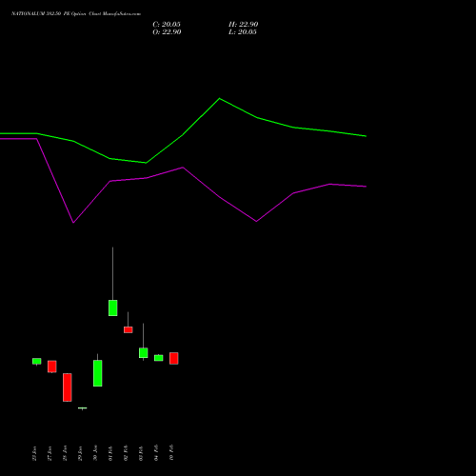
Task: Click the peak of the green indicator line
Action: pos(220,99)
